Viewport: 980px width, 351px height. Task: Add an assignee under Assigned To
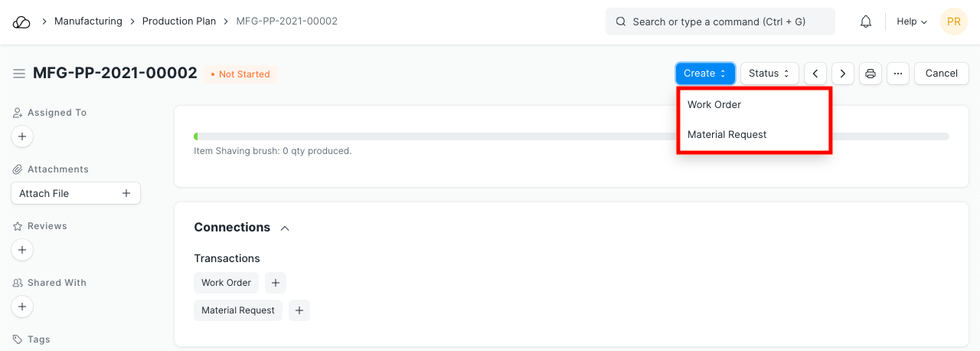pos(22,137)
